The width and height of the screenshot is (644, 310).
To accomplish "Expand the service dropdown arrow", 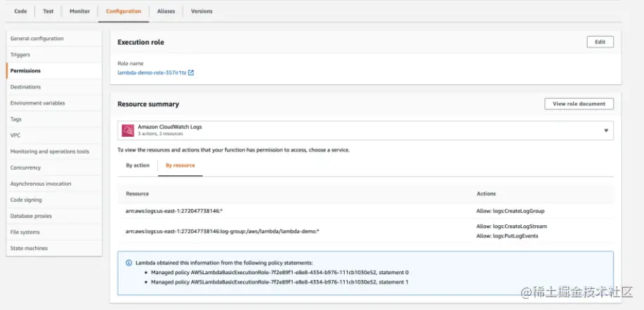I will click(x=606, y=130).
